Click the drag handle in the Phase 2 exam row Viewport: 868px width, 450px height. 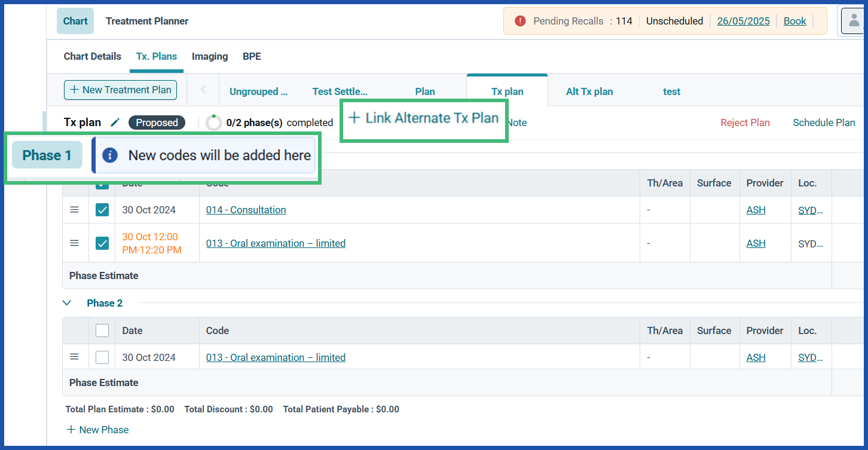coord(74,357)
